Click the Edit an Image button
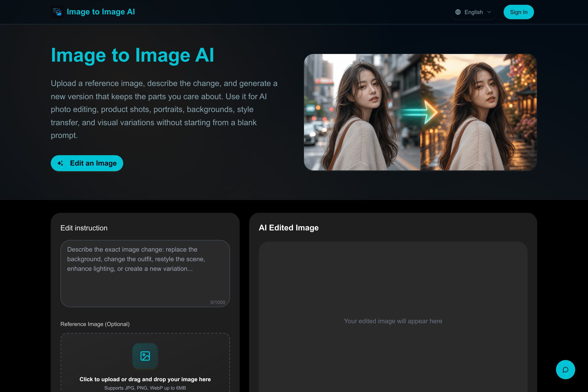This screenshot has width=588, height=392. pyautogui.click(x=87, y=163)
